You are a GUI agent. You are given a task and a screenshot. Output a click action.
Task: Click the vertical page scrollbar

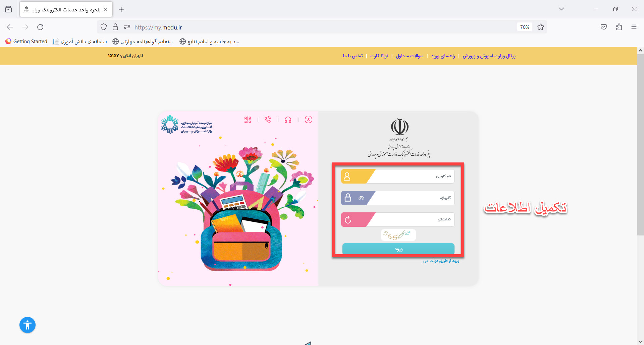(640, 145)
